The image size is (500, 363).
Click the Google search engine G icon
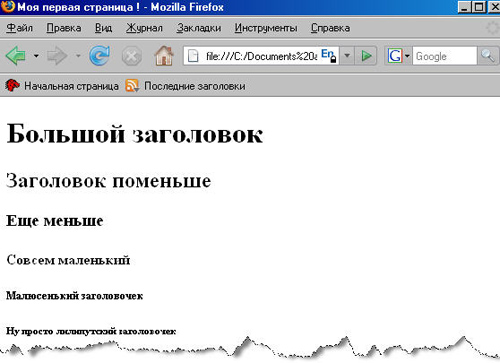pyautogui.click(x=395, y=56)
